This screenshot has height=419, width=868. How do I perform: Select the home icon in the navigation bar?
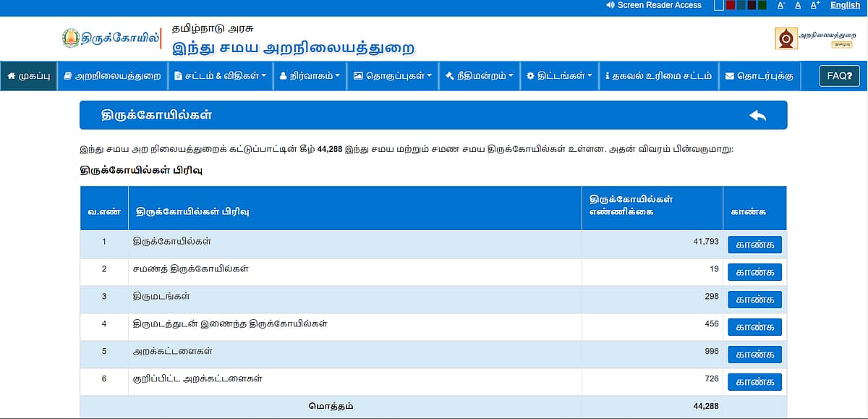tap(10, 76)
